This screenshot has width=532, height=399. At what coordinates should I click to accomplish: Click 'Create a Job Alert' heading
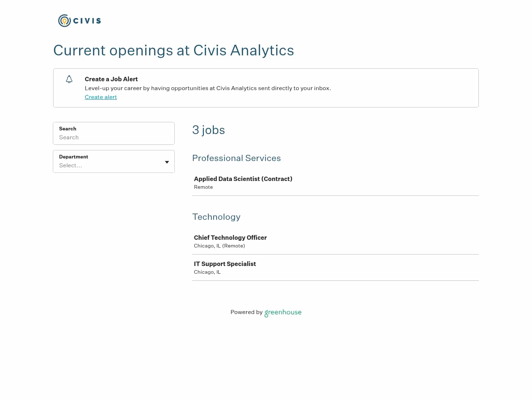(x=111, y=79)
